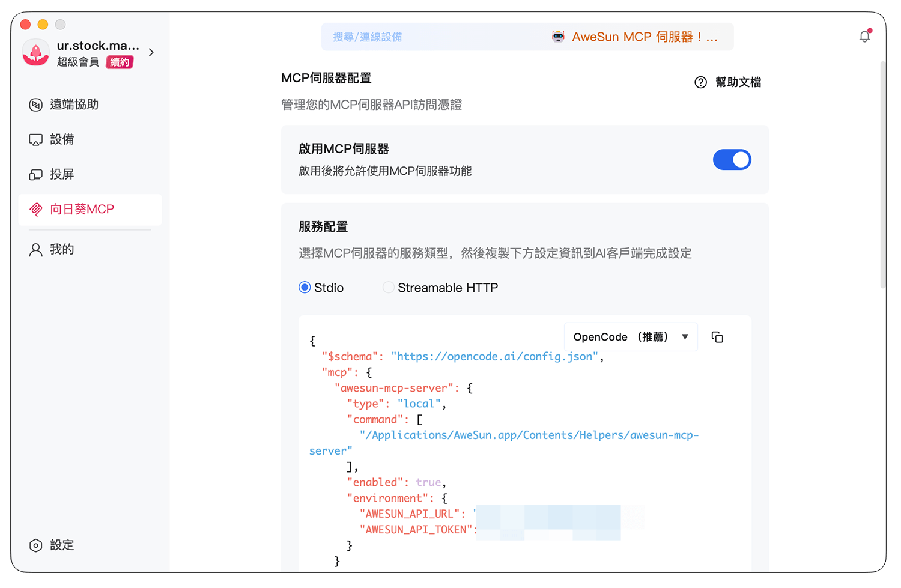Click the 我的 person icon
The image size is (901, 588).
[36, 249]
